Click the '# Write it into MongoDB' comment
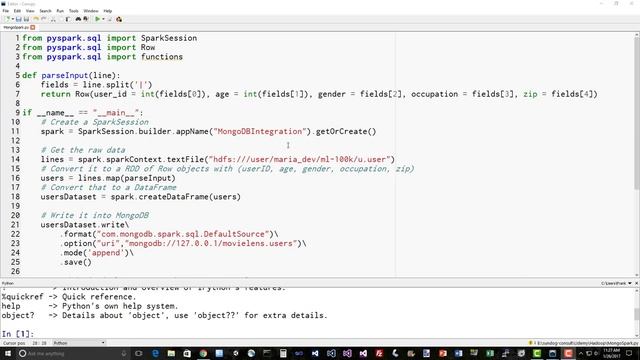Image resolution: width=640 pixels, height=360 pixels. pos(95,216)
